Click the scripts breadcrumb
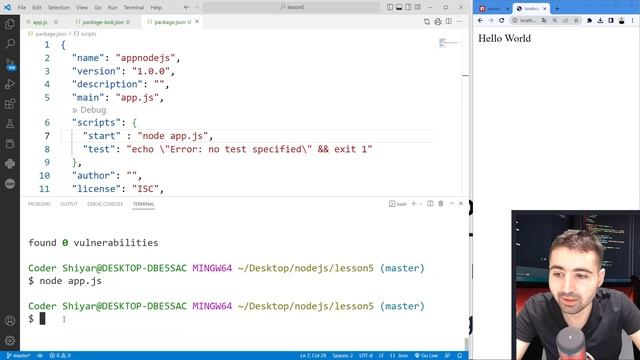Viewport: 640px width, 360px height. click(x=85, y=34)
